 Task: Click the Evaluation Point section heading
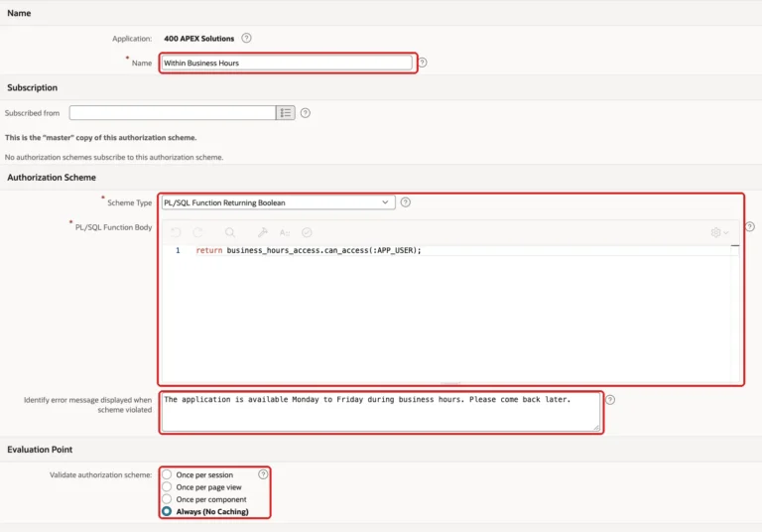[x=40, y=450]
